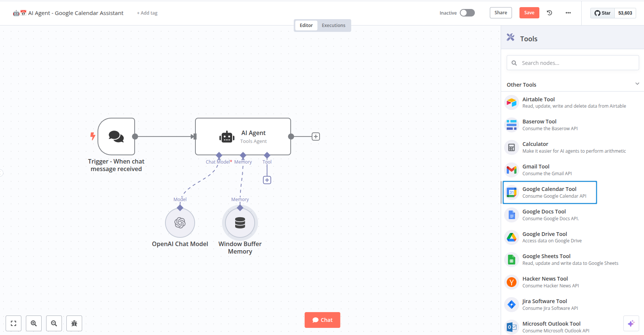Viewport: 644px width, 335px height.
Task: Click the trigger node output connector dot
Action: 135,137
